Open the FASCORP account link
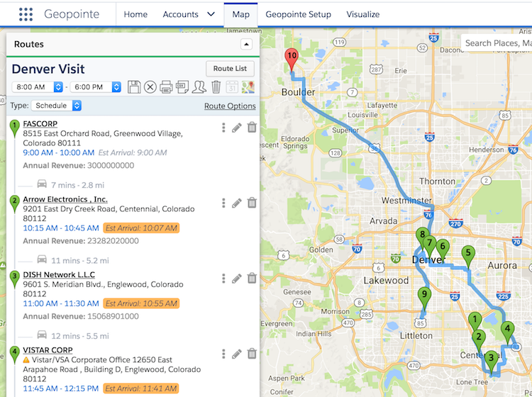The image size is (532, 397). tap(40, 124)
